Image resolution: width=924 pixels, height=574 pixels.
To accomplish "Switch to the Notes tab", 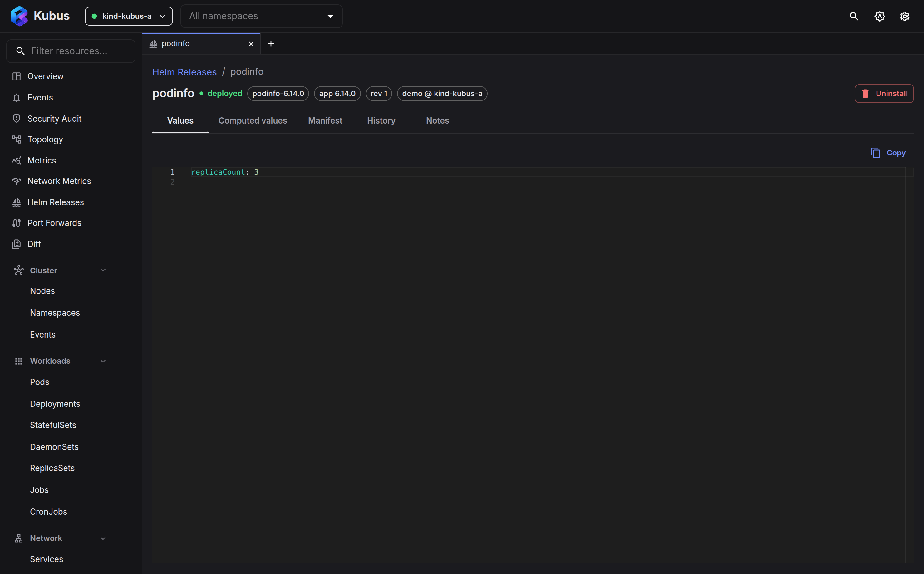I will pos(438,121).
